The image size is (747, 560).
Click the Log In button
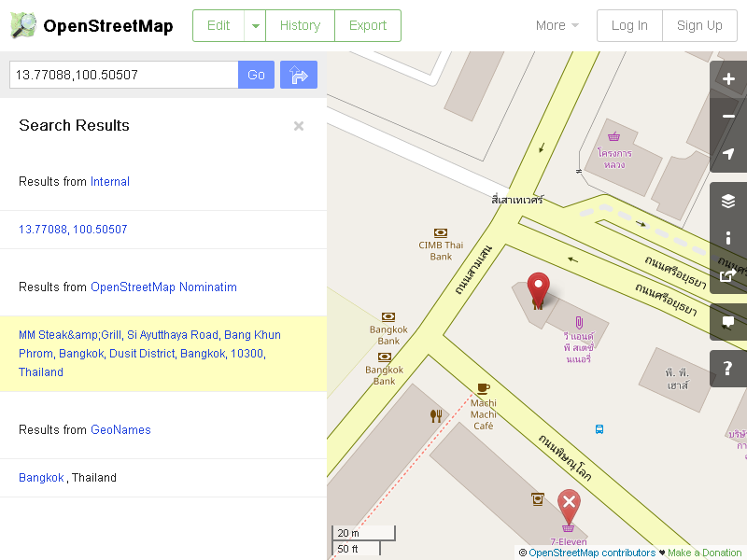(x=629, y=26)
